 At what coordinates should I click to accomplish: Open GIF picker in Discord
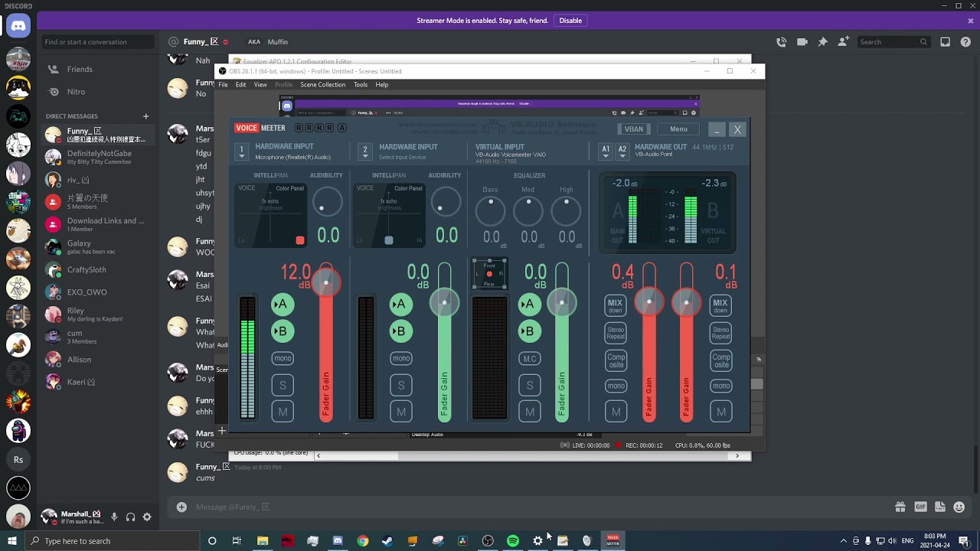click(920, 507)
